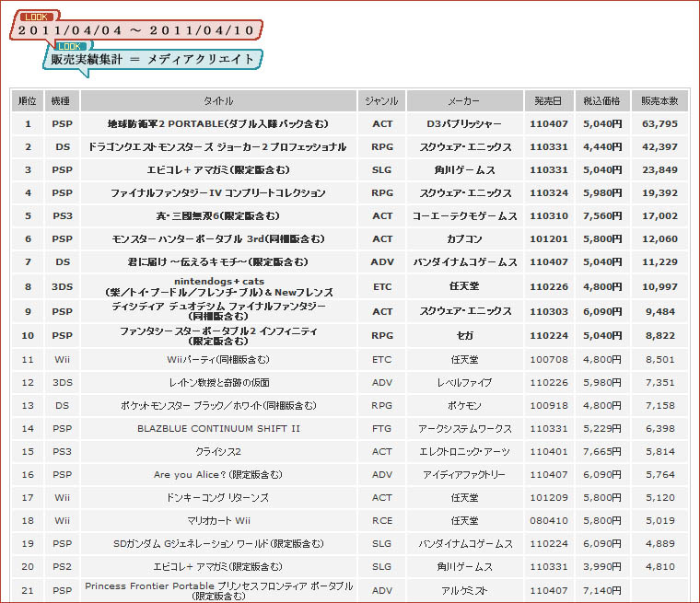Click sales figure 23,849
Viewport: 700px width, 603px height.
(x=659, y=170)
